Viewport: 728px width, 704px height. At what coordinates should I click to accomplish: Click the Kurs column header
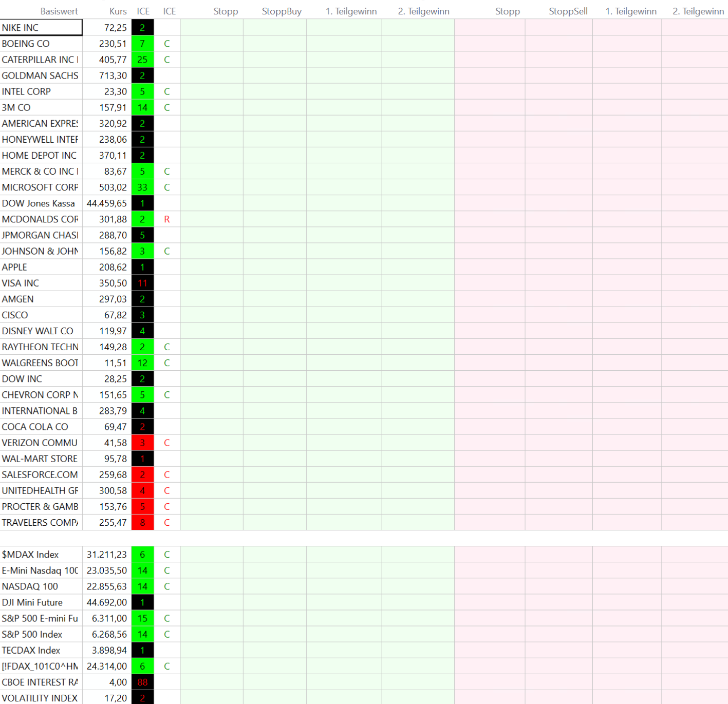pos(118,11)
